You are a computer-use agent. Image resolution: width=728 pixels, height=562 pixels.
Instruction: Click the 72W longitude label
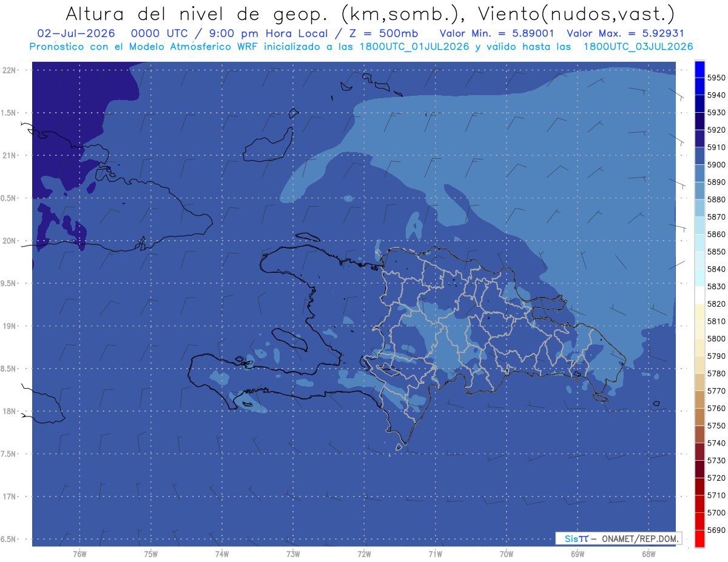[x=365, y=554]
